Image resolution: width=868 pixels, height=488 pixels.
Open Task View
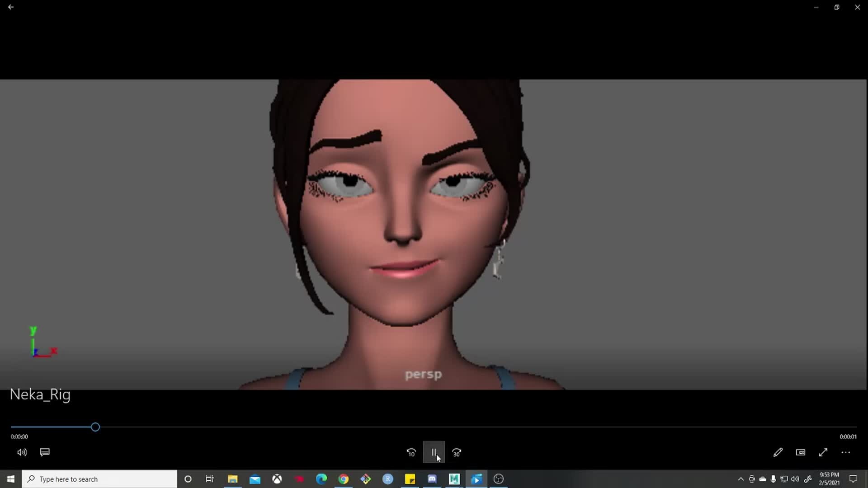pos(209,479)
